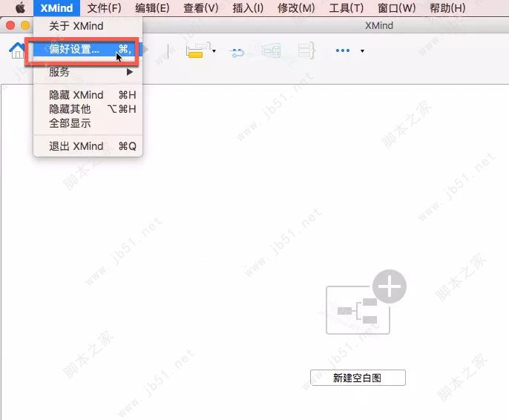Click the yellow topic insert toolbar icon
The image size is (509, 420).
point(197,50)
